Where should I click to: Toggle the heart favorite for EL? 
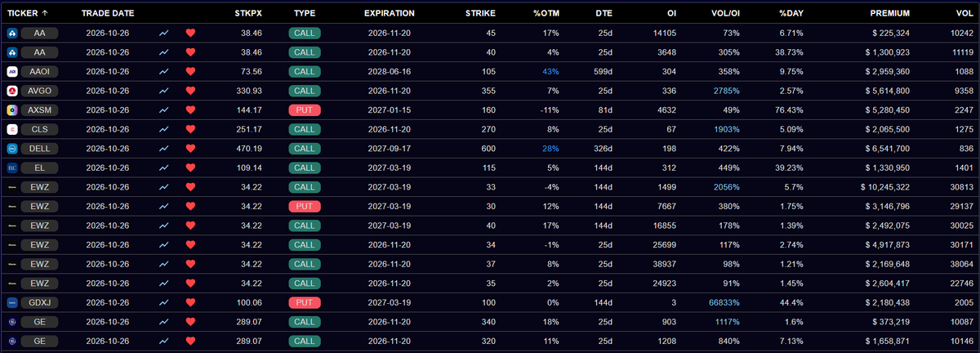tap(191, 168)
